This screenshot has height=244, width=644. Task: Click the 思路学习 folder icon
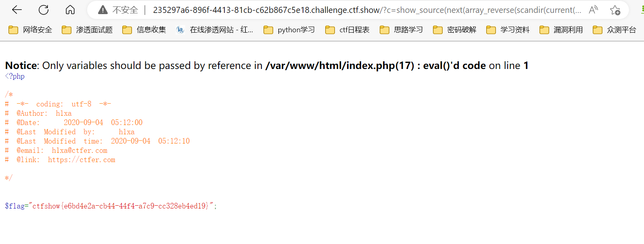click(x=385, y=30)
